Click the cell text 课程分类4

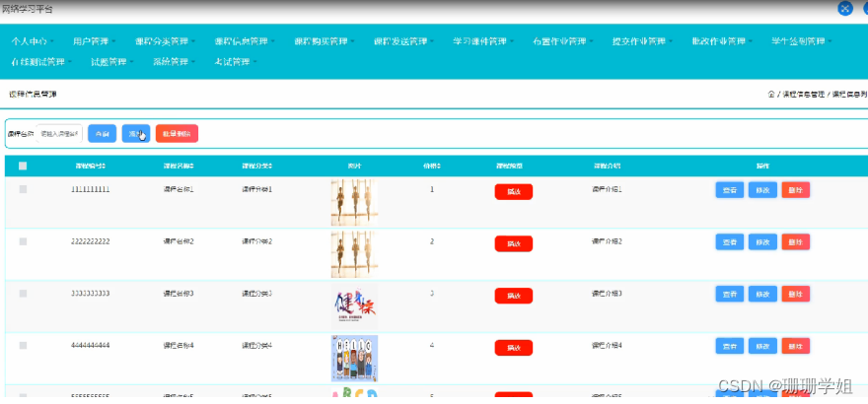coord(256,346)
